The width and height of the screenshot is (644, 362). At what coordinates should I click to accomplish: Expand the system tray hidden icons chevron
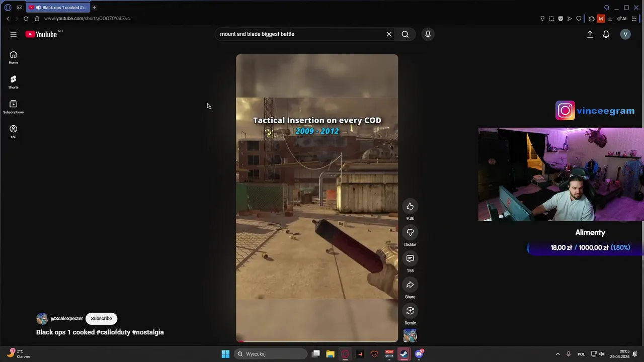tap(557, 354)
